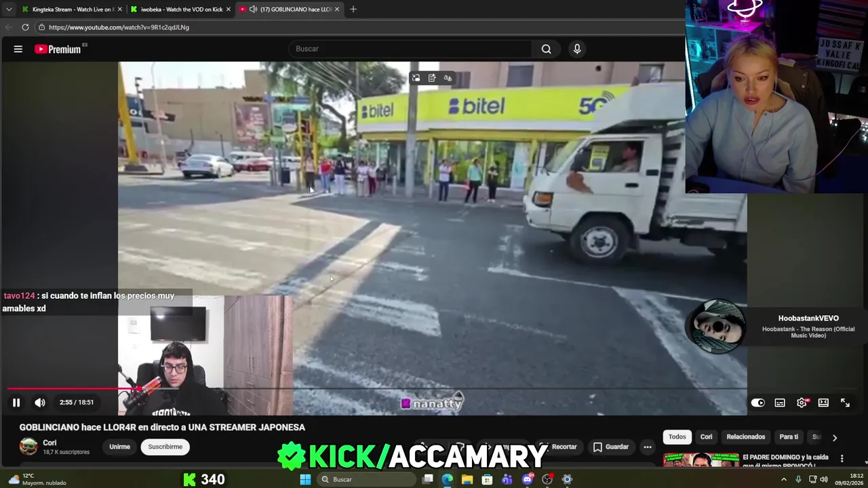The image size is (868, 488).
Task: Go to YouTube Premium home logo
Action: [58, 49]
